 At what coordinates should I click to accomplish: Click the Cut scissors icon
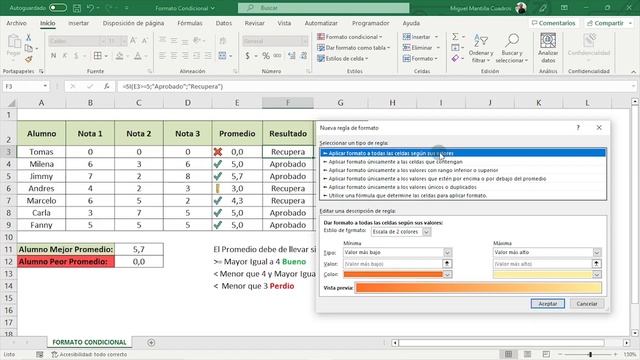[x=29, y=37]
